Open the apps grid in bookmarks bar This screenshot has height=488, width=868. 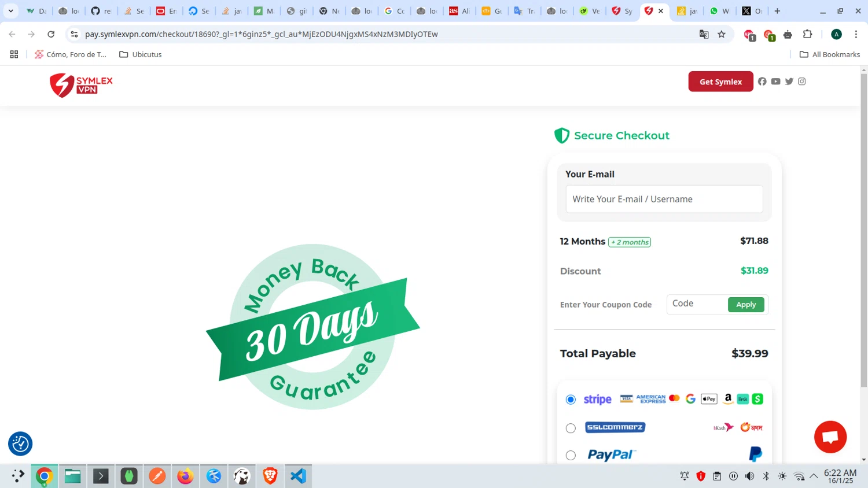(14, 54)
